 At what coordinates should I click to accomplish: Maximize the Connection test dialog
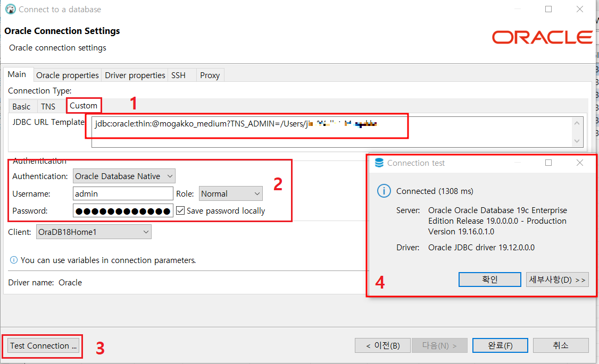[548, 163]
